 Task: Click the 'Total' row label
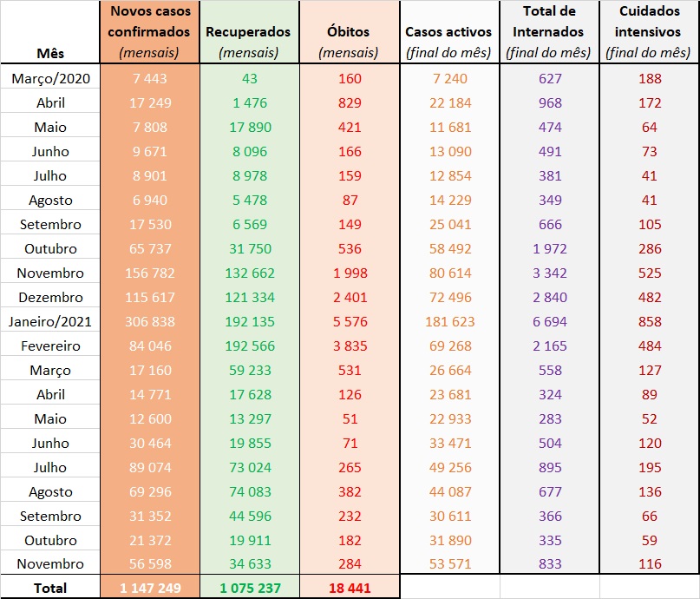50,588
